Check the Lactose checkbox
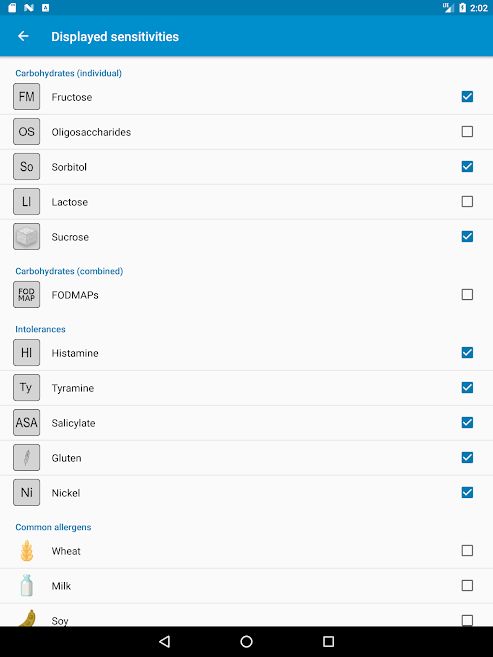This screenshot has width=493, height=657. [x=467, y=202]
